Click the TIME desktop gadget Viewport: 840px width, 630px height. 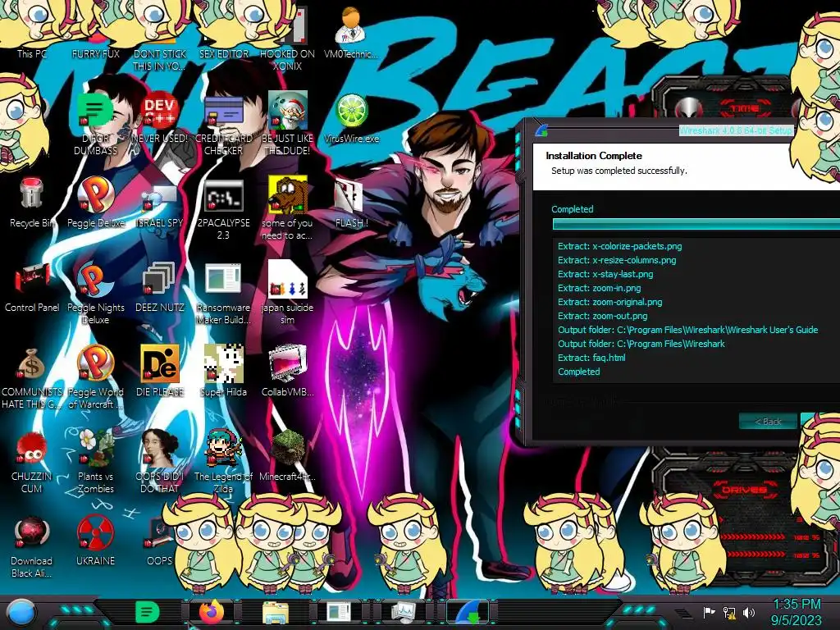point(745,107)
